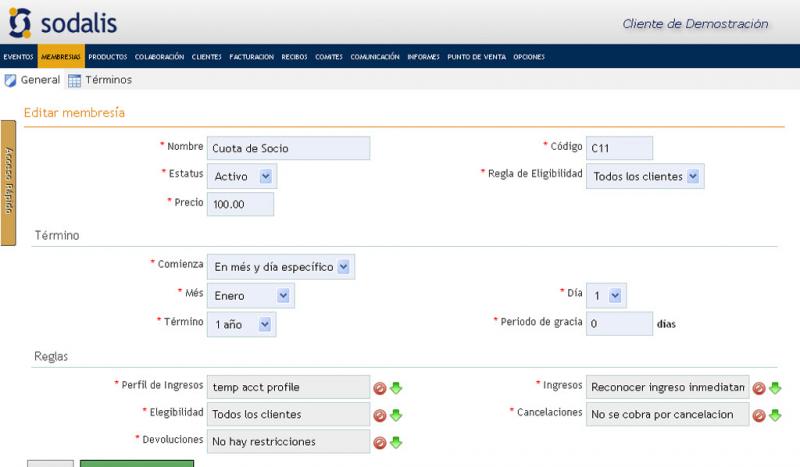Go to Punto de Venta menu
The width and height of the screenshot is (800, 467).
[476, 57]
